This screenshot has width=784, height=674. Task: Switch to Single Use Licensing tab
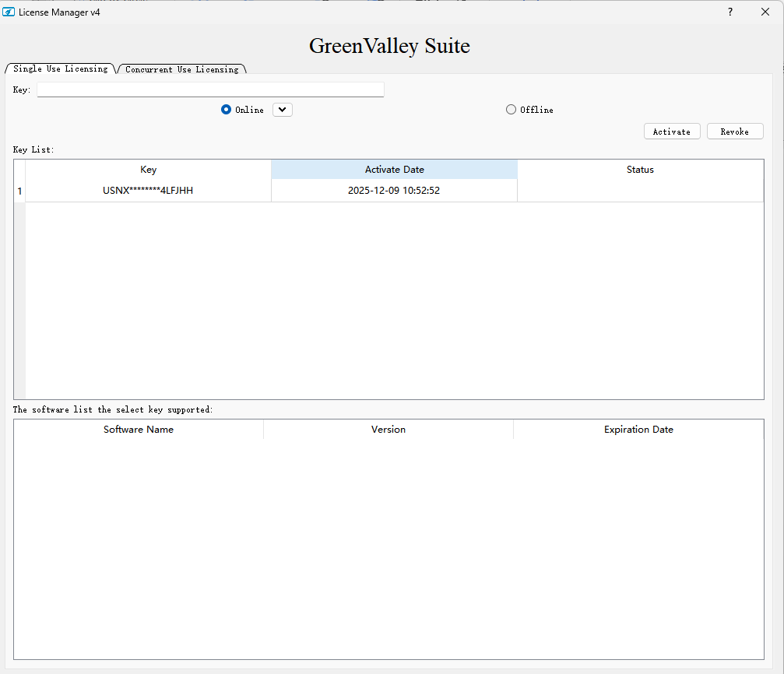[61, 69]
